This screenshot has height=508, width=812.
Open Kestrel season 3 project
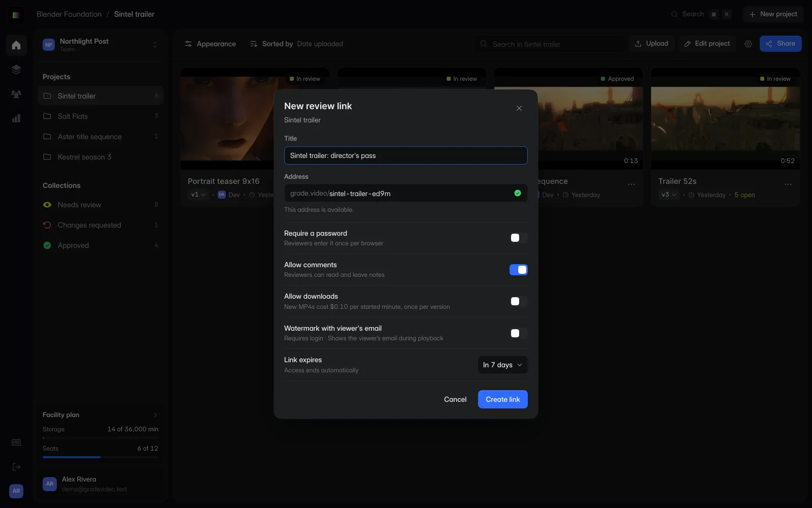point(100,157)
